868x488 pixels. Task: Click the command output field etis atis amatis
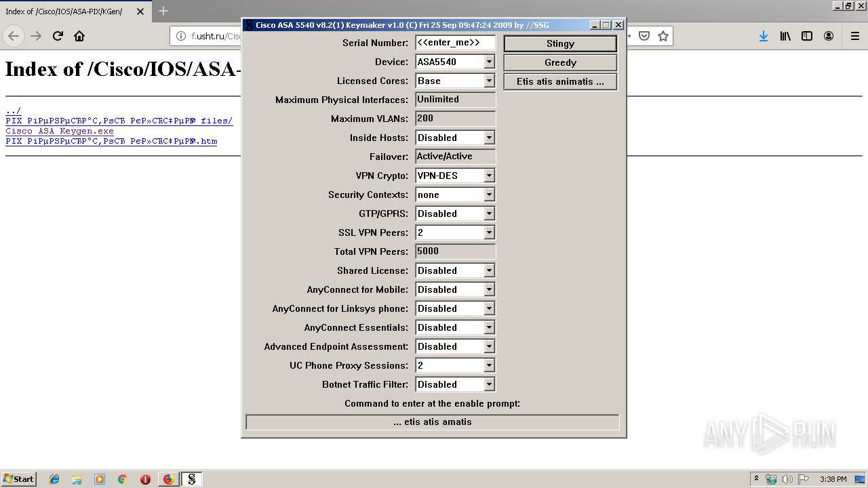pyautogui.click(x=433, y=422)
